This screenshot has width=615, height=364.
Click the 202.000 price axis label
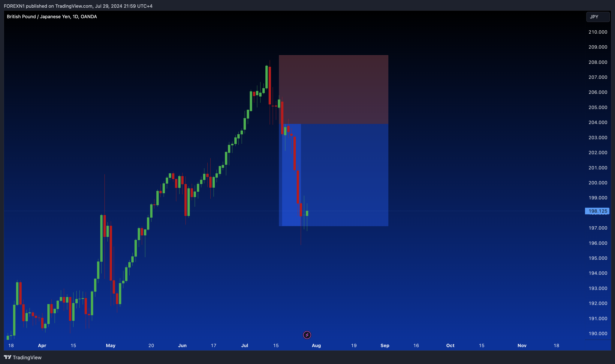point(598,152)
